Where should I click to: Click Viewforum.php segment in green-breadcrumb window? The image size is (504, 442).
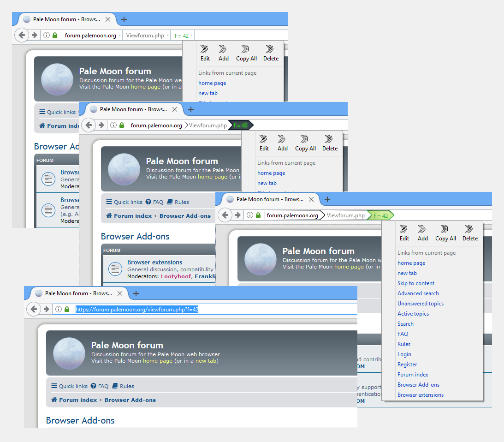pos(345,215)
